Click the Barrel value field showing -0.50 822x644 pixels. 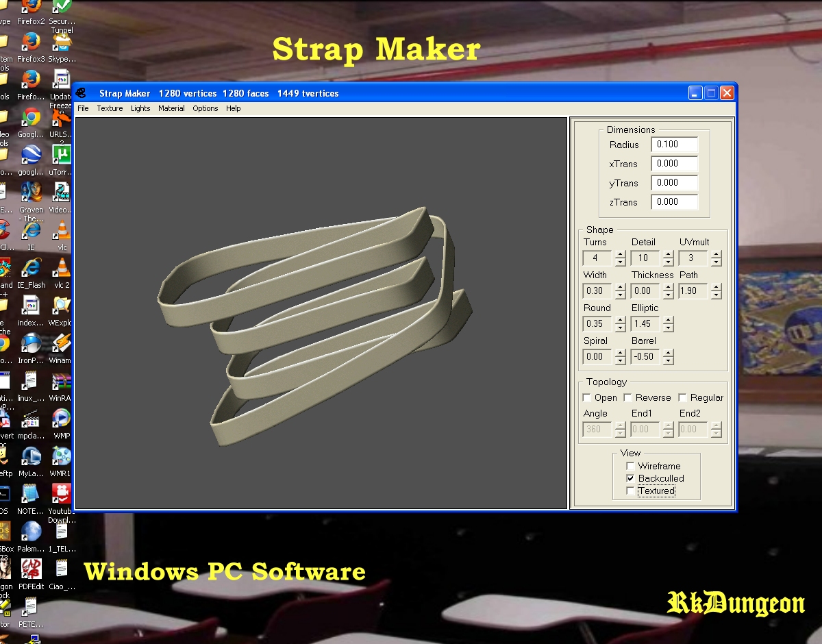click(647, 357)
